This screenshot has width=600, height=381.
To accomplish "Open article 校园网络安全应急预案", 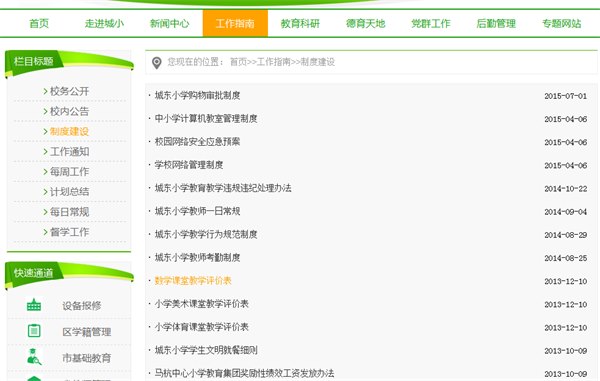I will point(197,142).
